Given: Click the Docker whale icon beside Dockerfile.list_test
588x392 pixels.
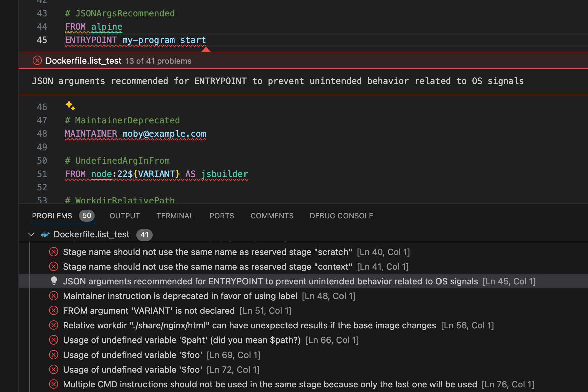Looking at the screenshot, I should [45, 234].
